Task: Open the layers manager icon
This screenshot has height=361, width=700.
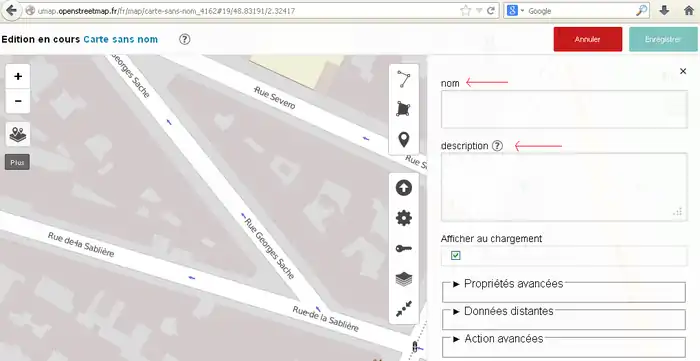Action: [404, 279]
